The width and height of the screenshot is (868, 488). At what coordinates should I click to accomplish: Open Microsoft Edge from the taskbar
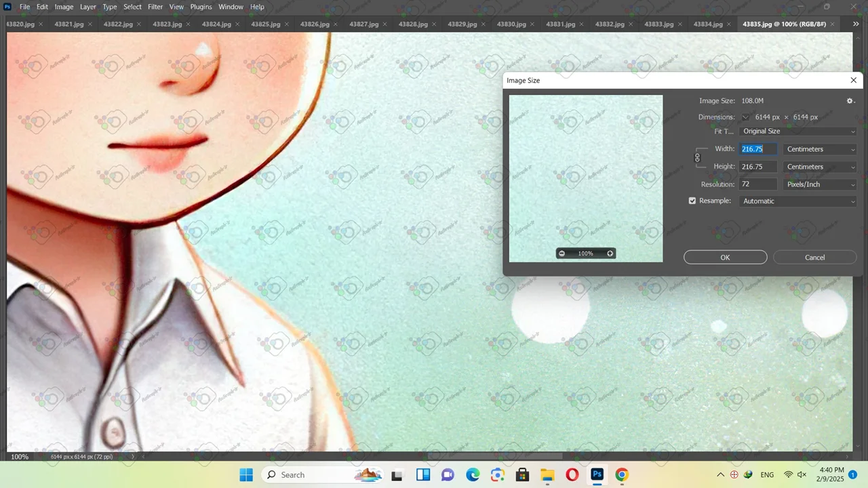tap(472, 475)
